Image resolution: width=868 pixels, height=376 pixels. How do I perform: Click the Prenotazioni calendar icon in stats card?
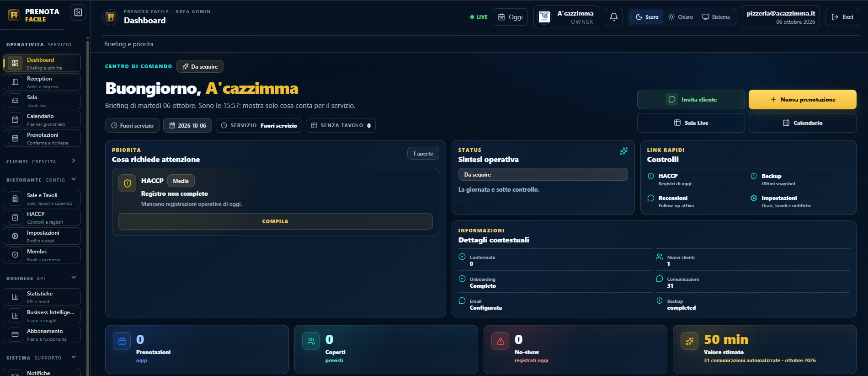tap(122, 341)
